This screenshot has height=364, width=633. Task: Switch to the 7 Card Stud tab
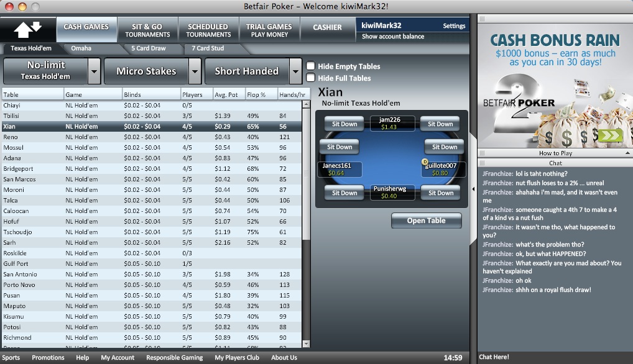click(x=208, y=48)
